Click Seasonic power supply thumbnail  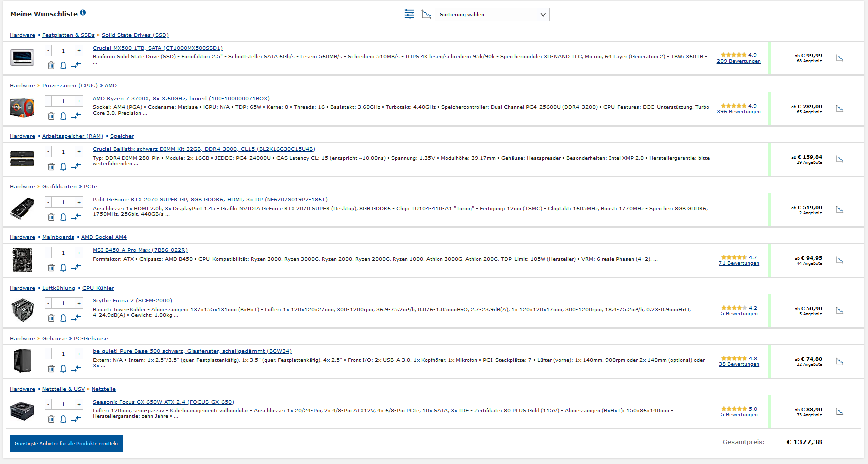(22, 411)
